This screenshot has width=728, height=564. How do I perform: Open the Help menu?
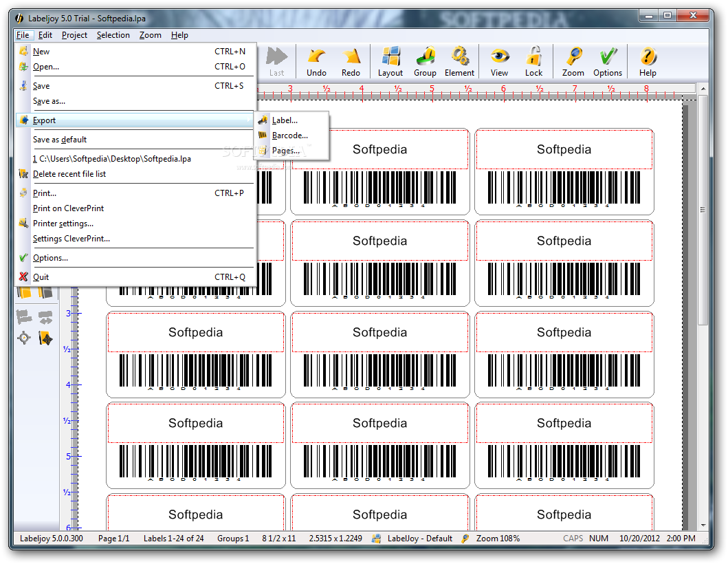click(x=179, y=35)
